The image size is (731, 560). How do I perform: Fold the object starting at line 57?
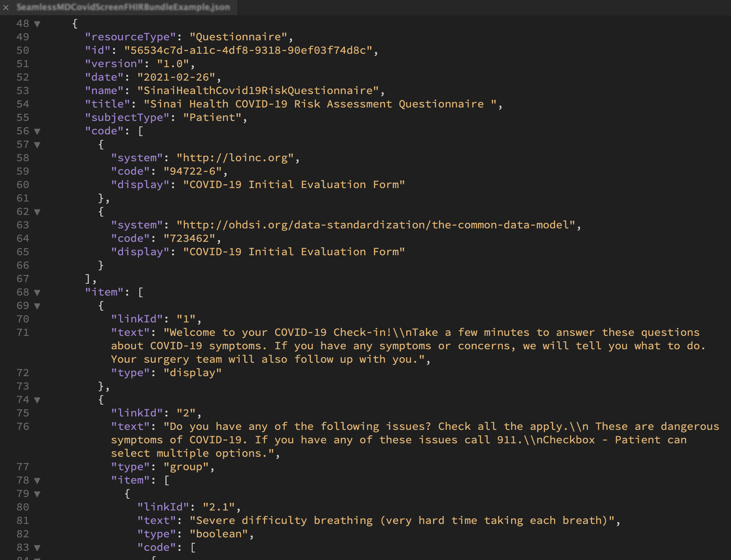click(x=37, y=145)
